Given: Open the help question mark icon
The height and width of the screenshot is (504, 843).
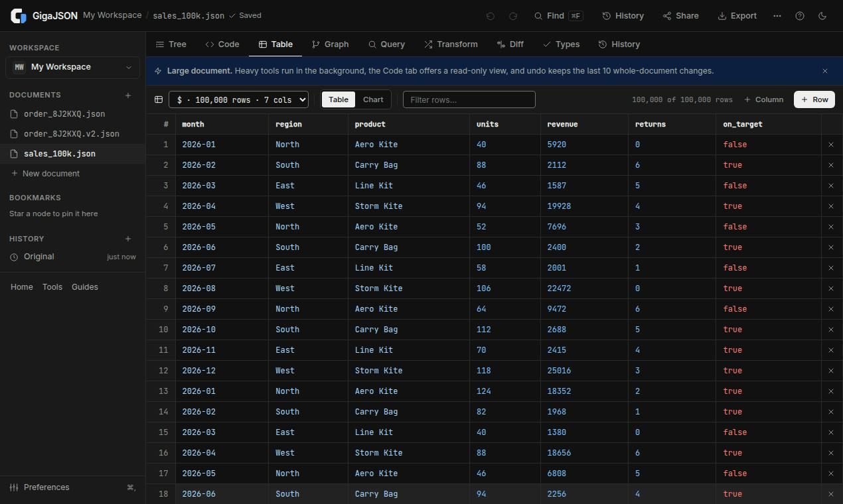Looking at the screenshot, I should (x=800, y=16).
